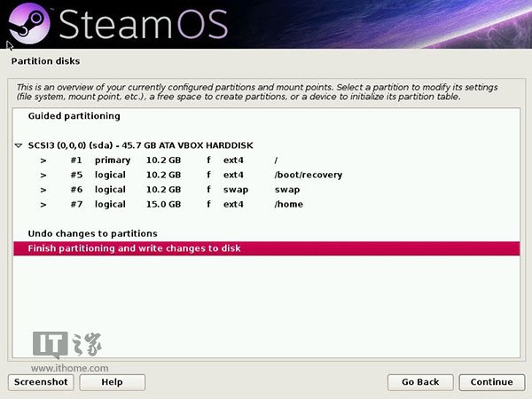Image resolution: width=532 pixels, height=399 pixels.
Task: Select partition #6 logical
Action: [x=267, y=190]
